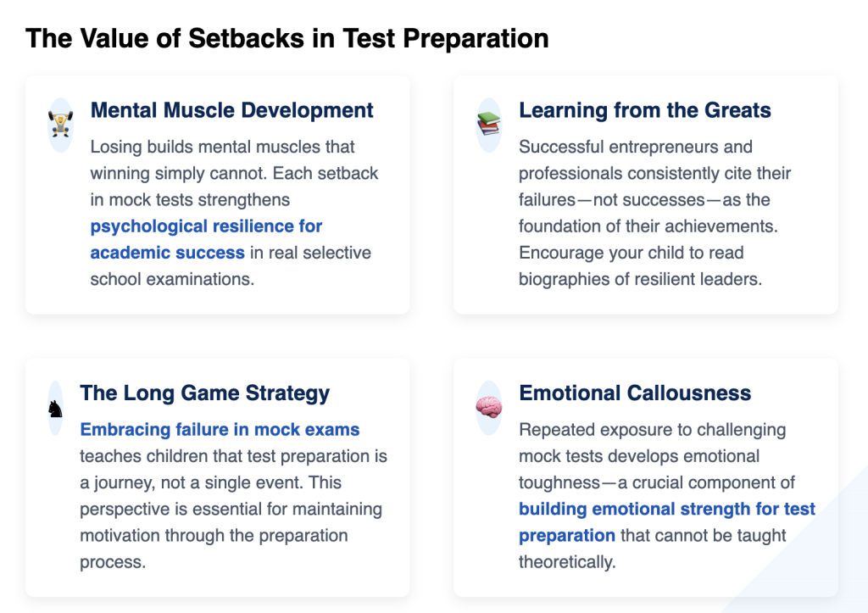Select the Emotional Callousness heading
Screen dimensions: 868x613
pos(635,393)
